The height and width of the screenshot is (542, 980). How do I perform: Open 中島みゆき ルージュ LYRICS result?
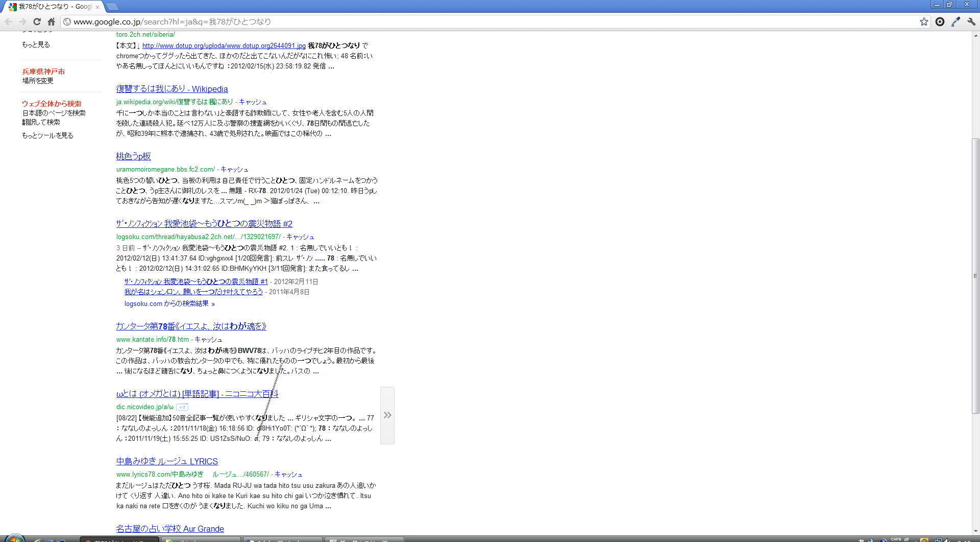pyautogui.click(x=167, y=461)
